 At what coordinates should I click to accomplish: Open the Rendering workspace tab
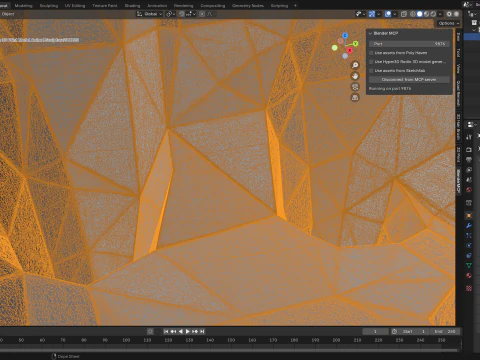pos(183,6)
